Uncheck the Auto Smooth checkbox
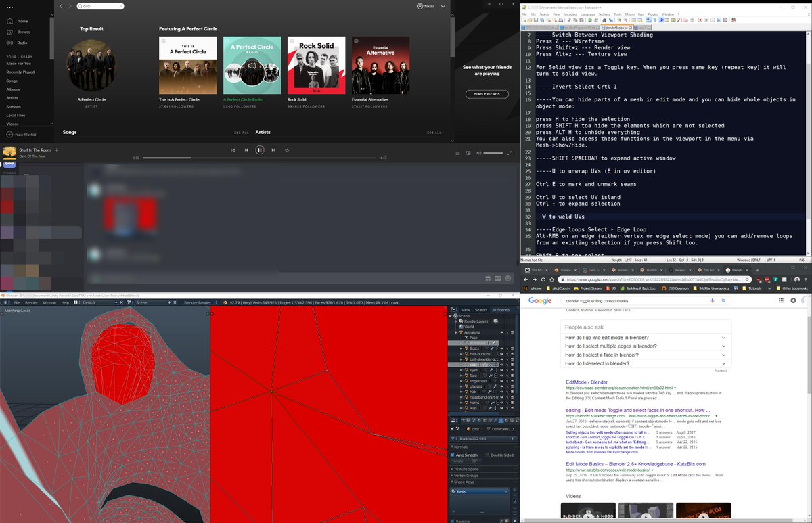 coord(453,454)
